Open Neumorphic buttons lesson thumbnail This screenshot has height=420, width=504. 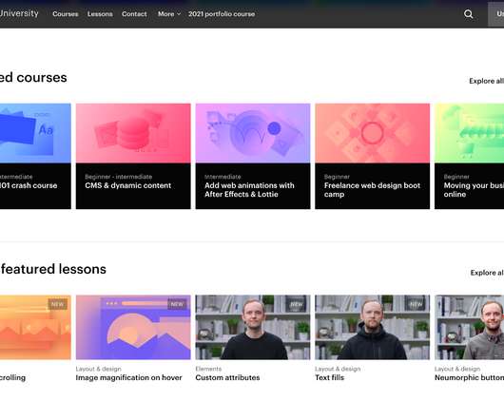469,327
